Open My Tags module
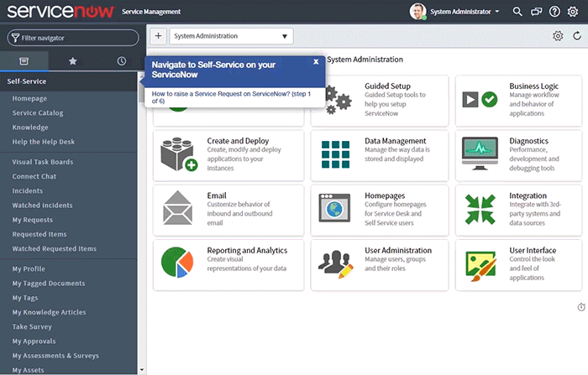588x375 pixels. coord(25,298)
